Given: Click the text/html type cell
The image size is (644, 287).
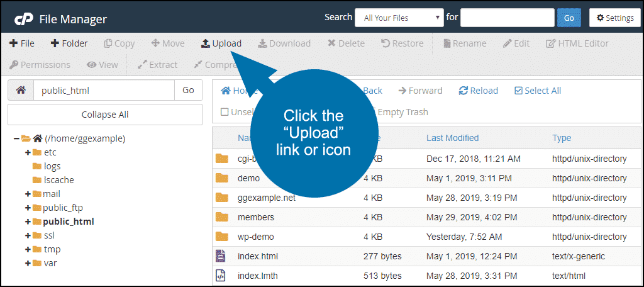Looking at the screenshot, I should coord(569,276).
